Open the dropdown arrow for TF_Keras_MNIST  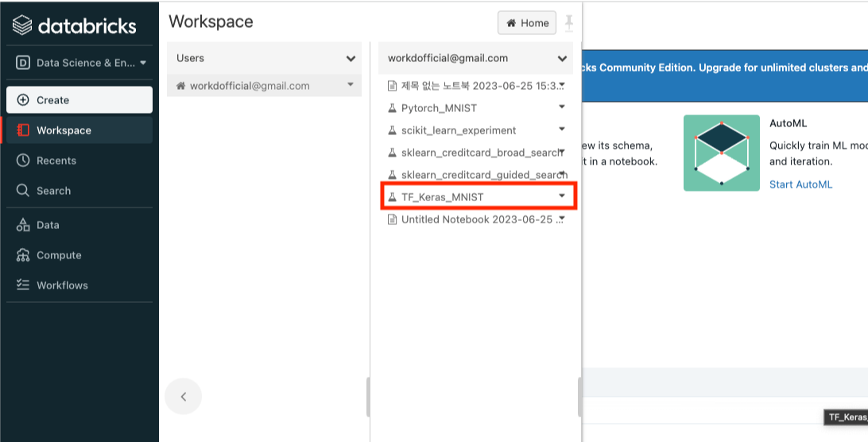coord(562,196)
